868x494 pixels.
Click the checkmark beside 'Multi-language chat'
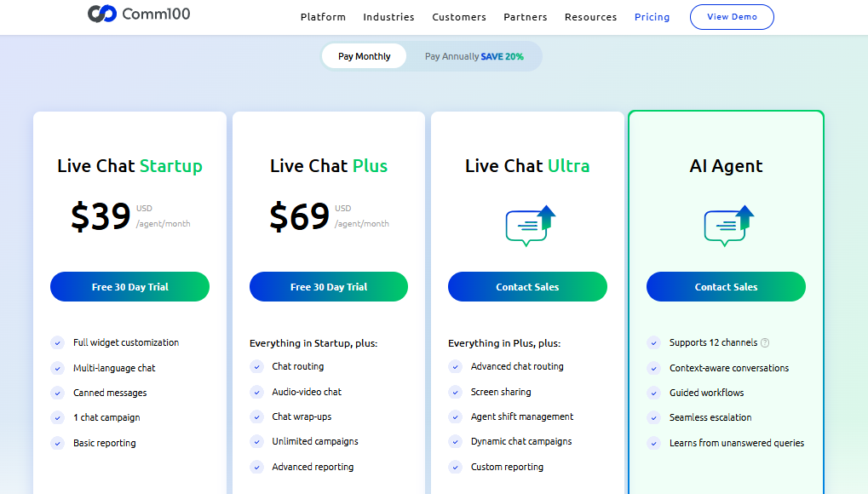(57, 367)
